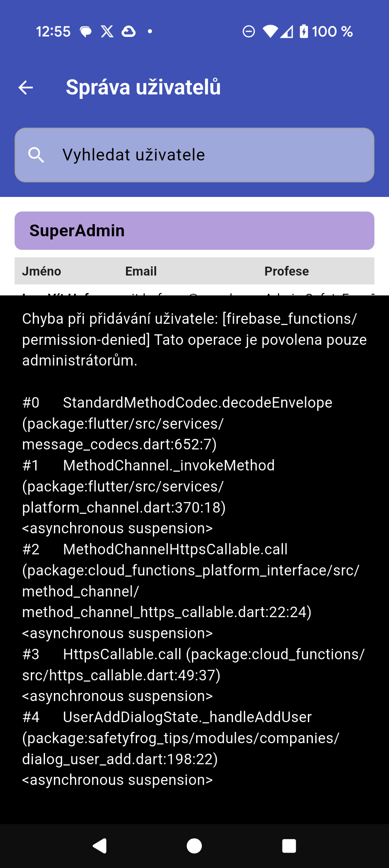This screenshot has height=868, width=389.
Task: Tap the Email column header
Action: [x=141, y=271]
